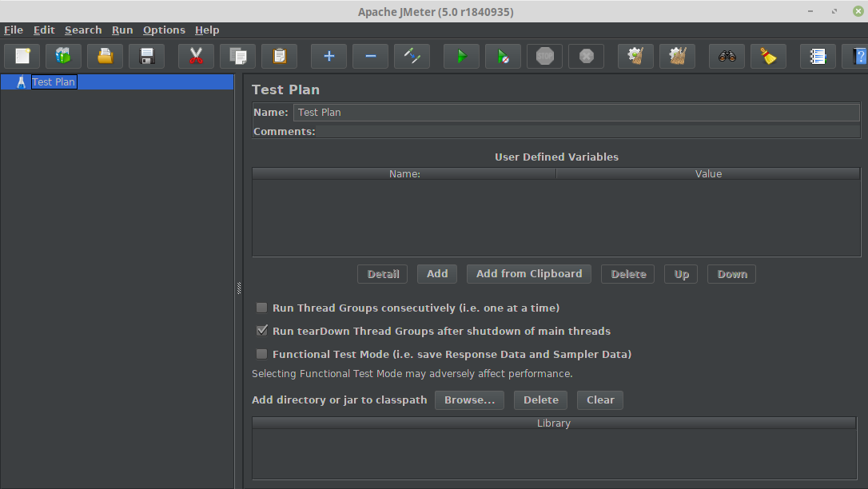Screen dimensions: 868x489
Task: Start the test with green play icon
Action: (x=462, y=57)
